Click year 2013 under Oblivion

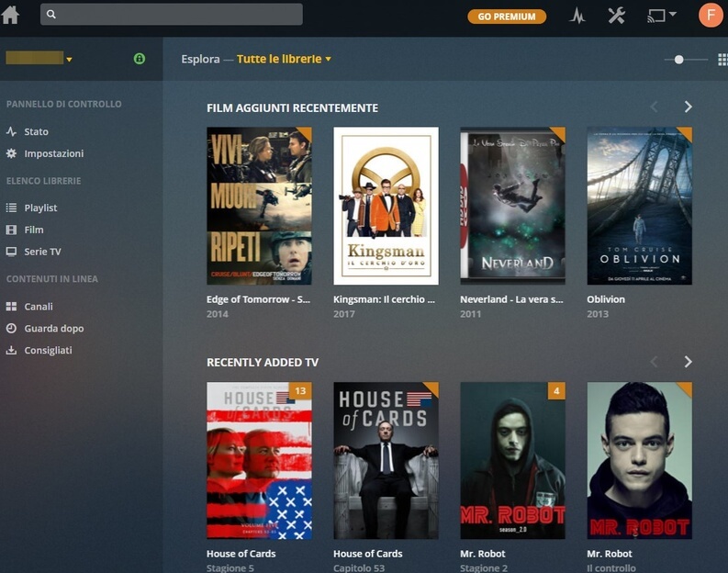[x=598, y=314]
